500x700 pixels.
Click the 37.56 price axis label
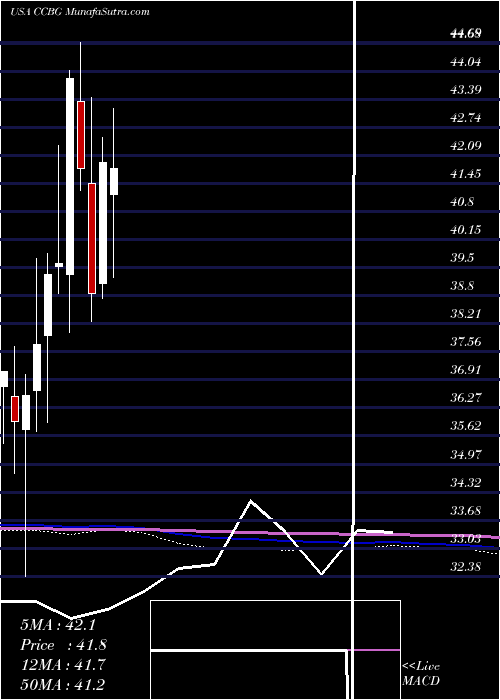coord(466,342)
